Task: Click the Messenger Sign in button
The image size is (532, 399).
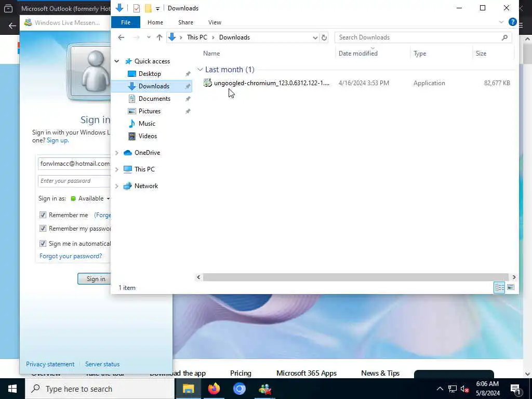Action: click(x=95, y=279)
